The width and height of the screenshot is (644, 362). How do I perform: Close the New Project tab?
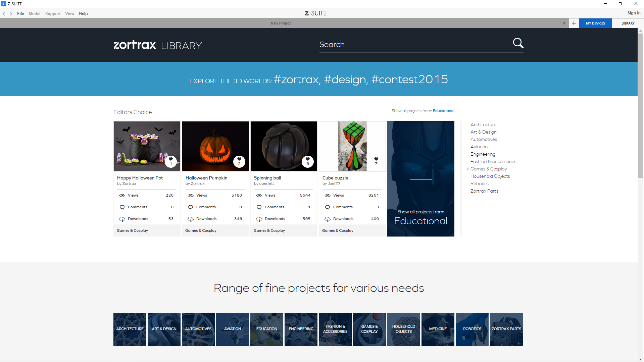(564, 23)
